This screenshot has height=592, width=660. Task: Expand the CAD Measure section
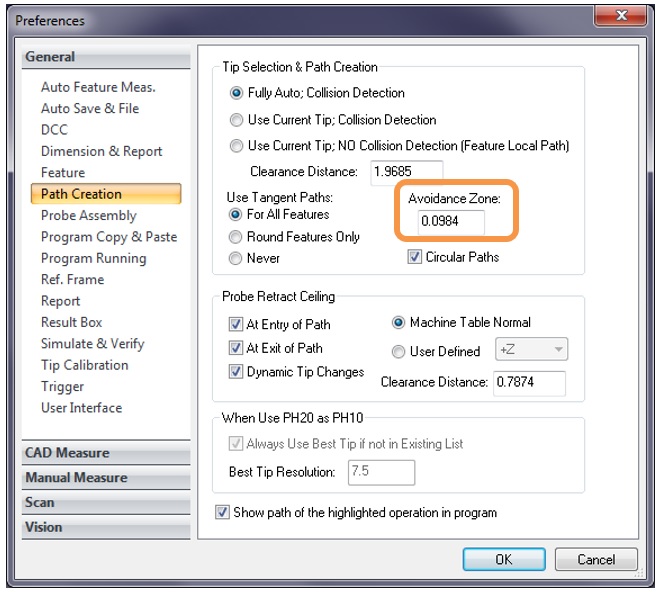pyautogui.click(x=106, y=453)
